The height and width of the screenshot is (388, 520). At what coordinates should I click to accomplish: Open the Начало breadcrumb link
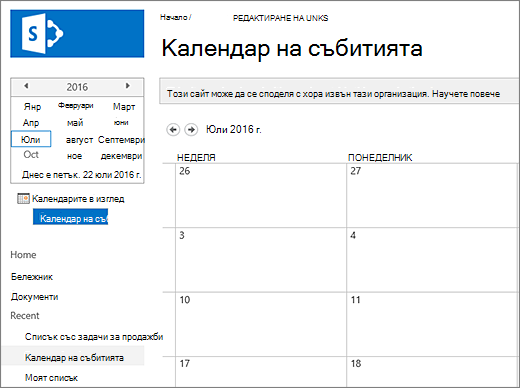click(174, 17)
